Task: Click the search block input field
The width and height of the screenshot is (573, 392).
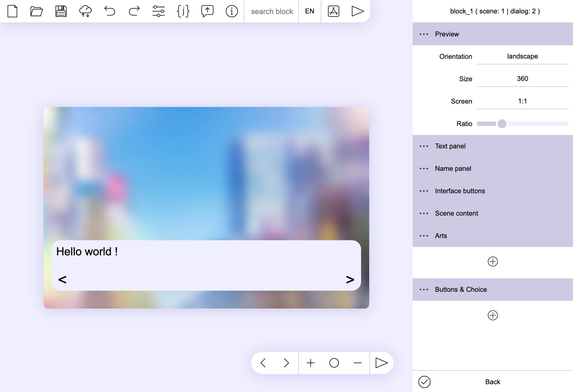Action: pyautogui.click(x=272, y=11)
